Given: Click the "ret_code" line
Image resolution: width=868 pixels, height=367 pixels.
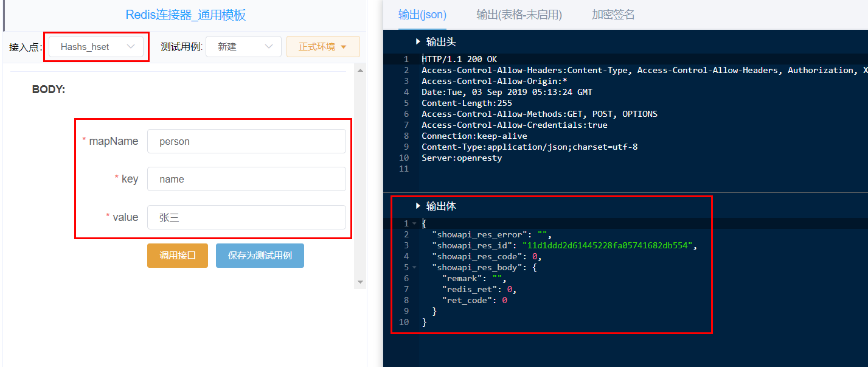Looking at the screenshot, I should (x=474, y=300).
